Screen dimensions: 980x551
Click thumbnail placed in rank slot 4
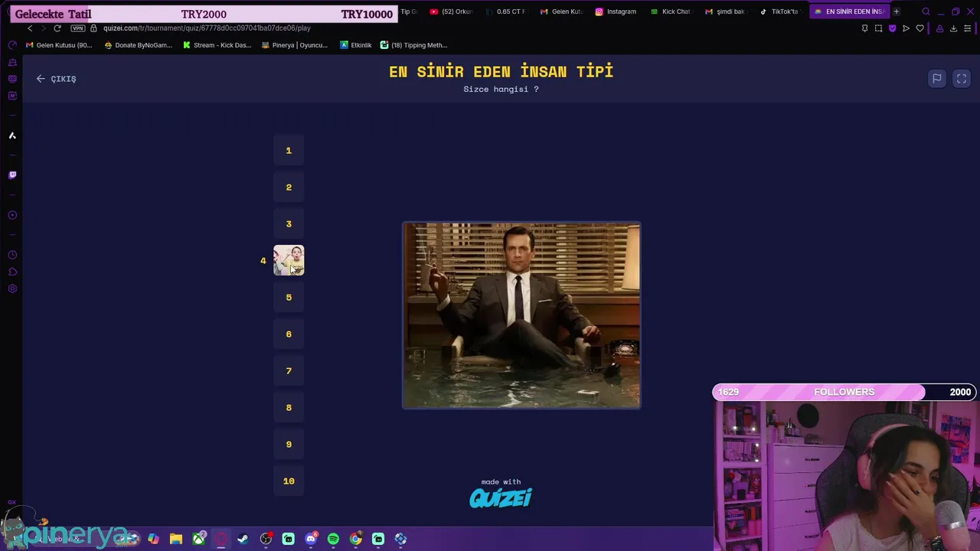tap(289, 260)
